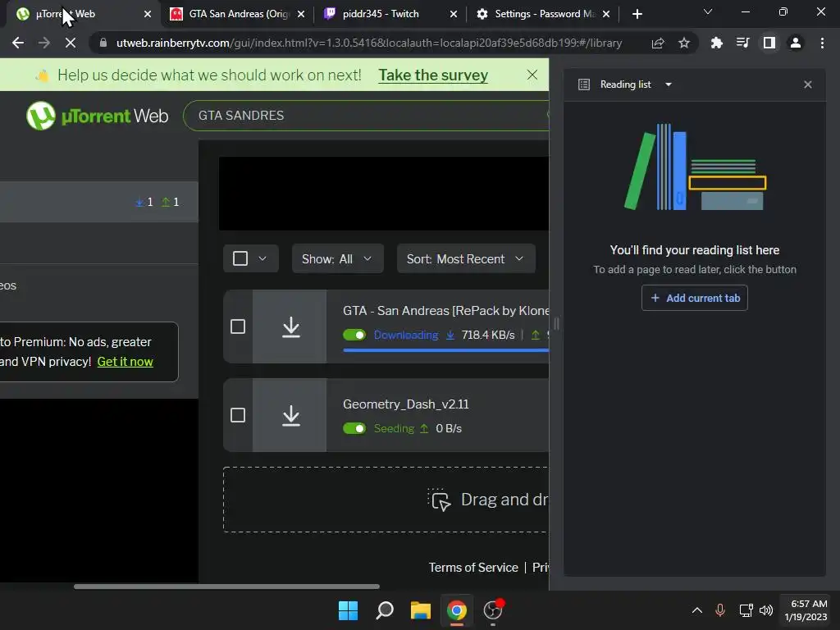This screenshot has width=840, height=630.
Task: Click the share page icon in address bar
Action: click(658, 43)
